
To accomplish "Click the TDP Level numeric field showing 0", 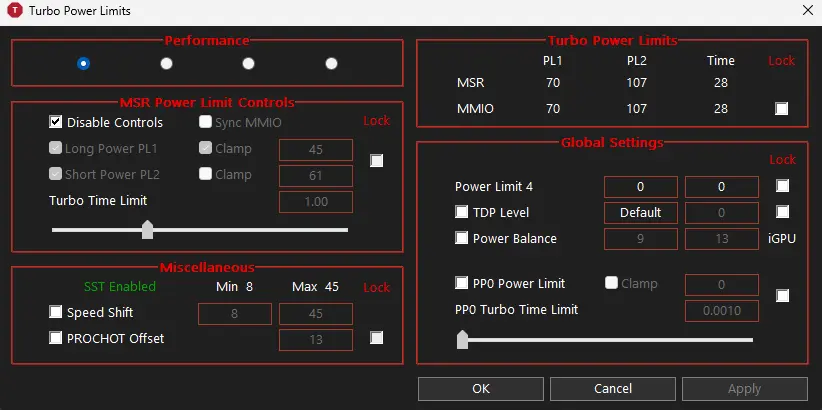I will (x=721, y=213).
